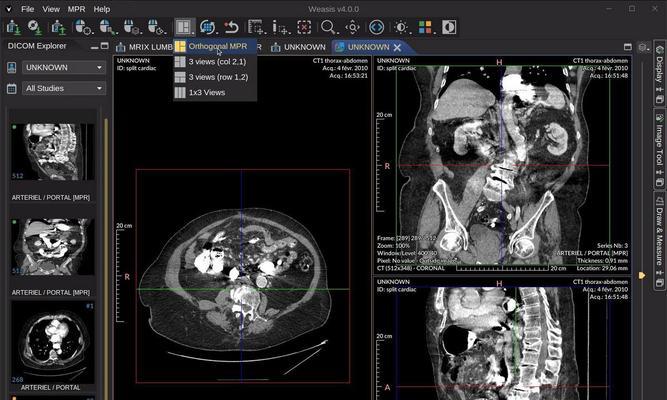Maximize the DICOM Explorer panel
Image resolution: width=667 pixels, height=400 pixels.
point(105,46)
